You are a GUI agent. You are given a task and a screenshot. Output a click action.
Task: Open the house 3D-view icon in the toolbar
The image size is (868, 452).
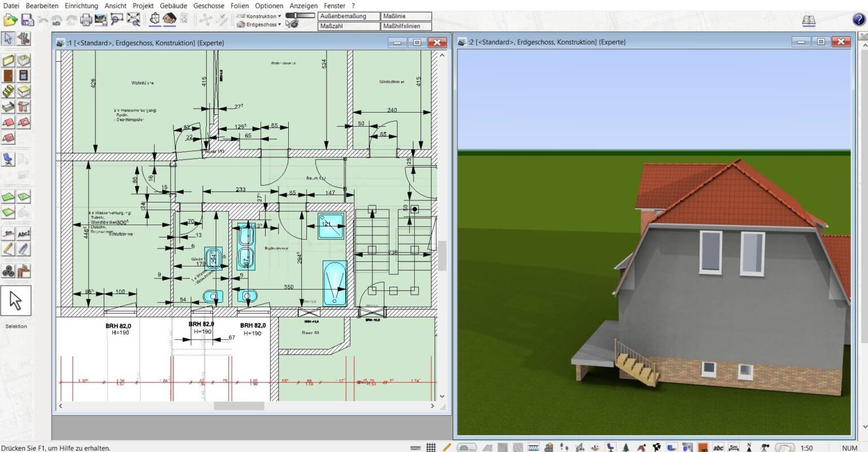point(169,19)
